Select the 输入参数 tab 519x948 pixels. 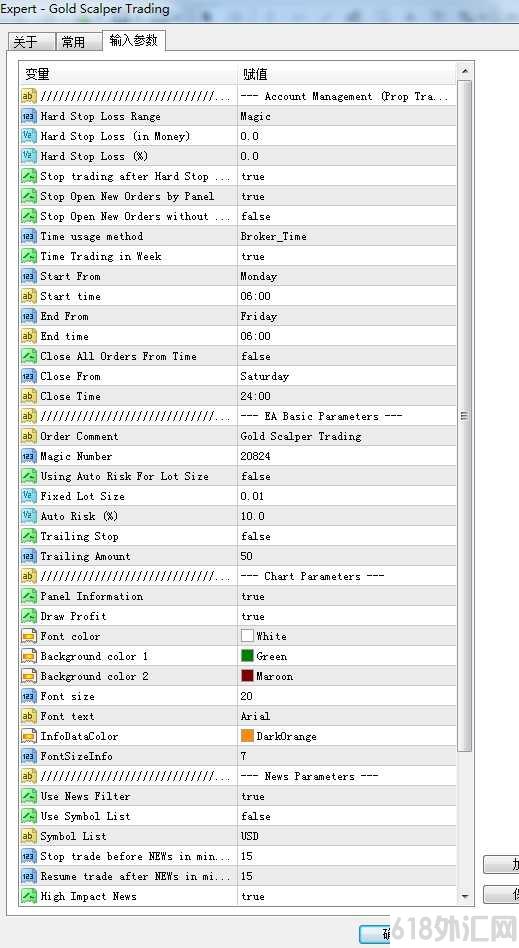133,41
